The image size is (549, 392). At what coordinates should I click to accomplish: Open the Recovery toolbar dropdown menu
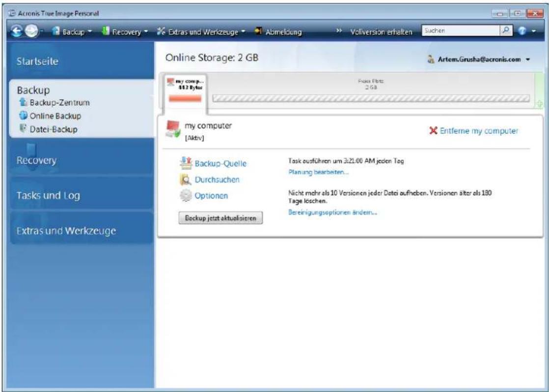tap(146, 31)
